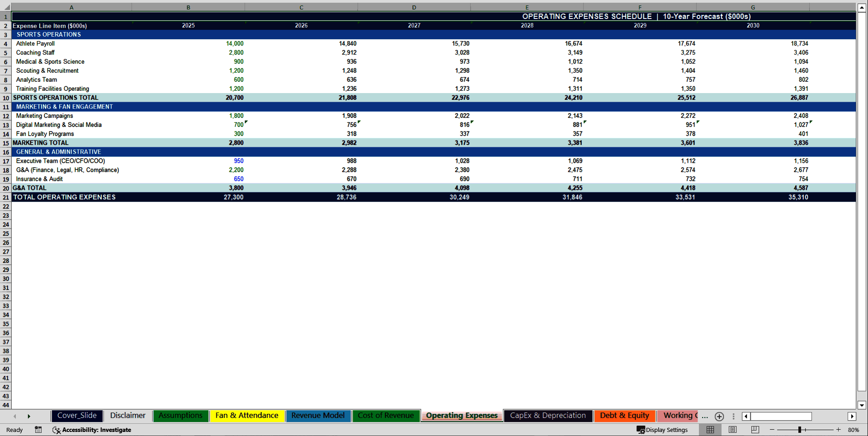Click the macro recording icon in the status bar
Screen dimensions: 868x436
[38, 430]
